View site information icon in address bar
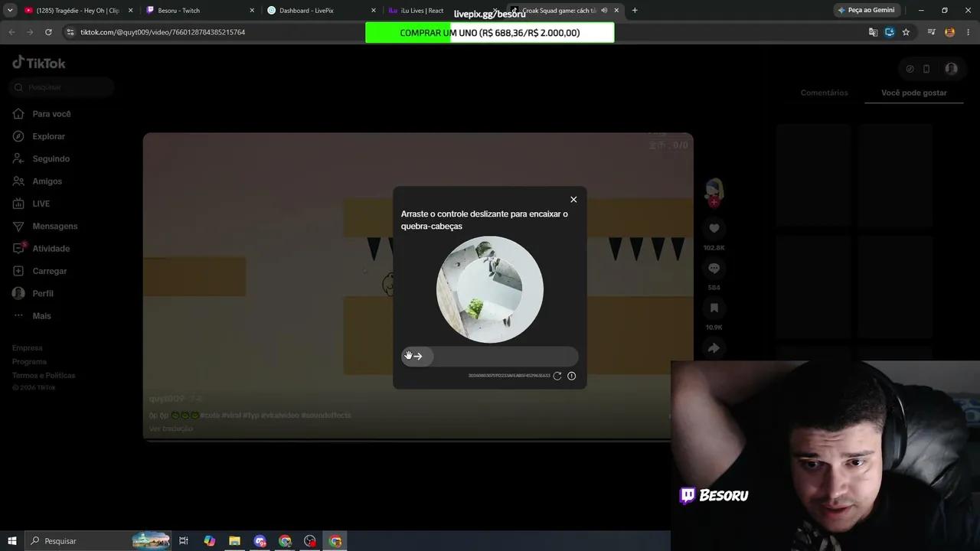980x551 pixels. pyautogui.click(x=70, y=32)
